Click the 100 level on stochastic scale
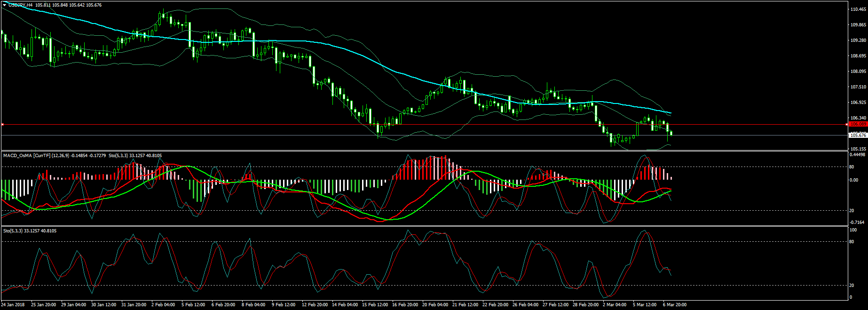 (852, 230)
